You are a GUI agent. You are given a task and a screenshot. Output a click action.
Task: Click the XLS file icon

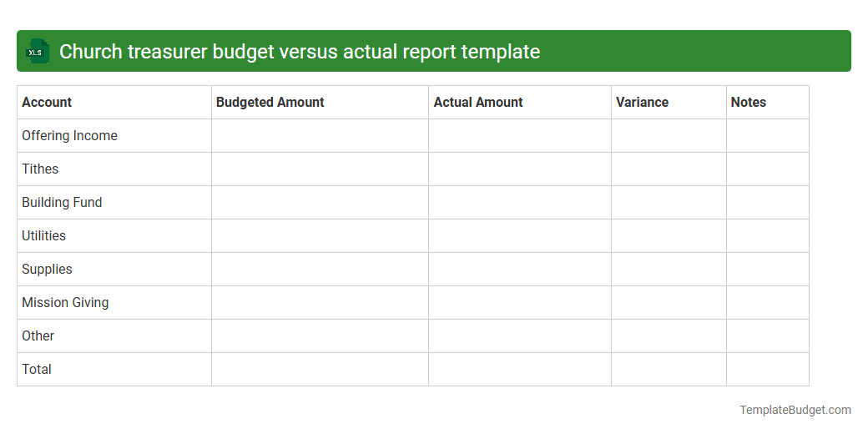click(37, 51)
